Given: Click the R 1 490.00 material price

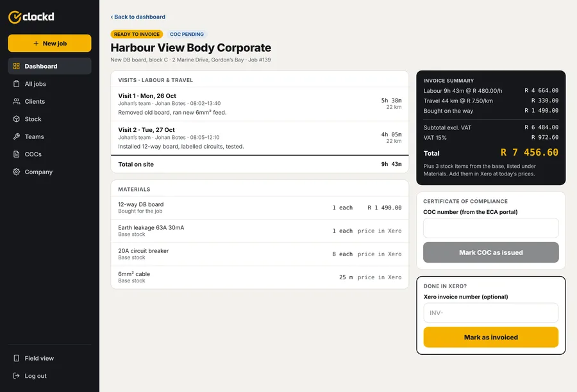Looking at the screenshot, I should click(385, 208).
